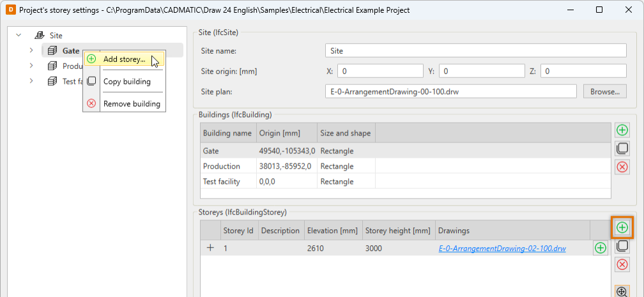
Task: Expand the Gate building tree node
Action: click(x=31, y=50)
